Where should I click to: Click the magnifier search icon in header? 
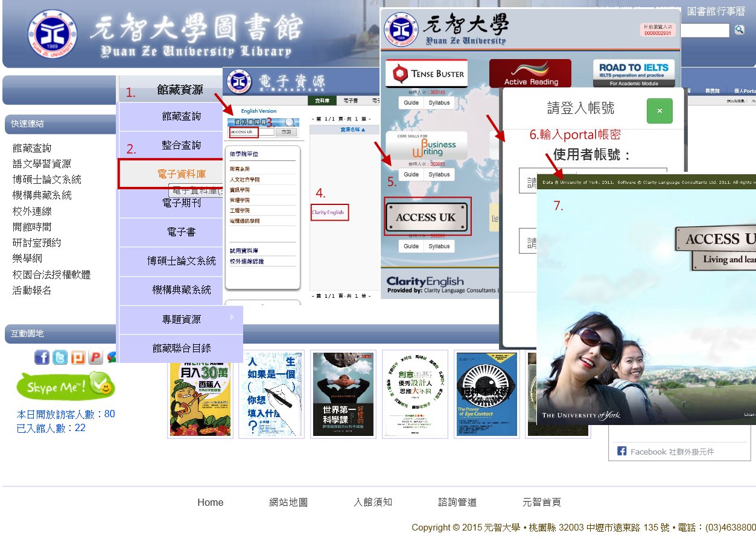coord(739,30)
